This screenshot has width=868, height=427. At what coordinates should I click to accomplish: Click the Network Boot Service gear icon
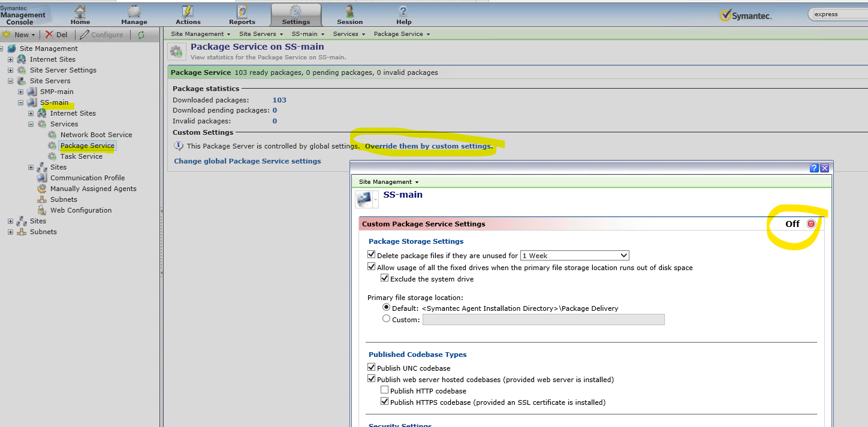[52, 135]
